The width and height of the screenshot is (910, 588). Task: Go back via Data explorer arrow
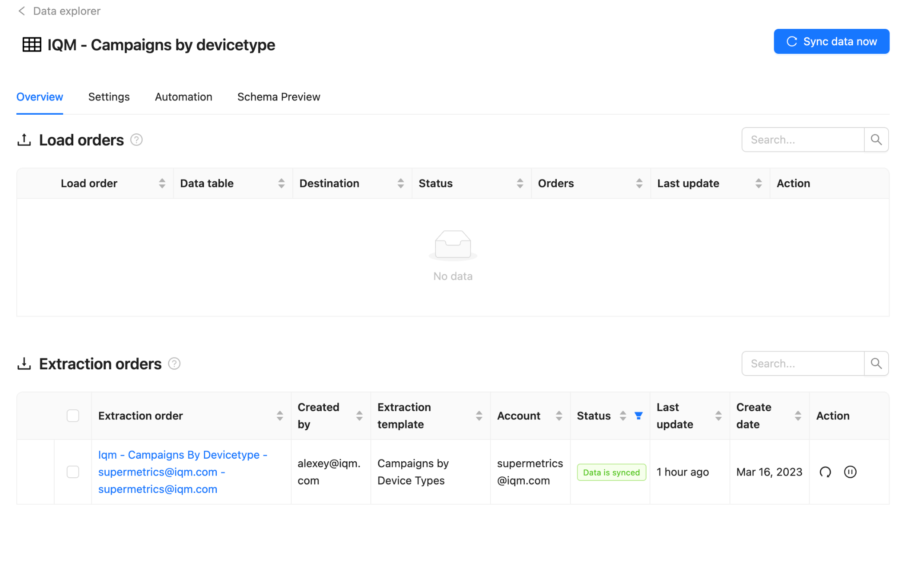point(21,11)
